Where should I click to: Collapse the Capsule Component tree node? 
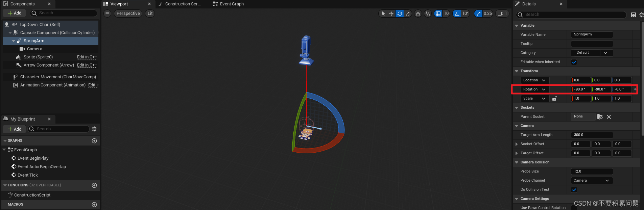[10, 33]
